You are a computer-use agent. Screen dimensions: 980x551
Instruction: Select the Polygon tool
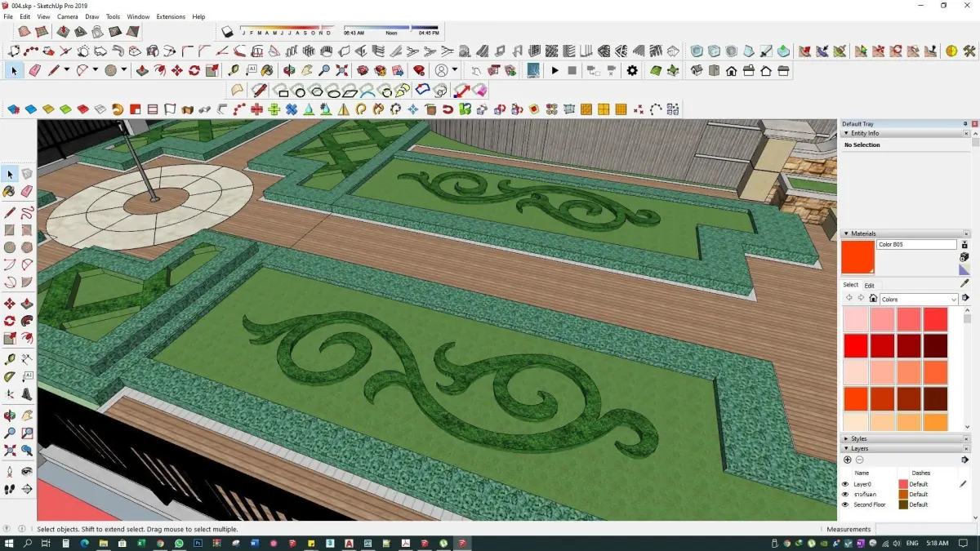27,247
